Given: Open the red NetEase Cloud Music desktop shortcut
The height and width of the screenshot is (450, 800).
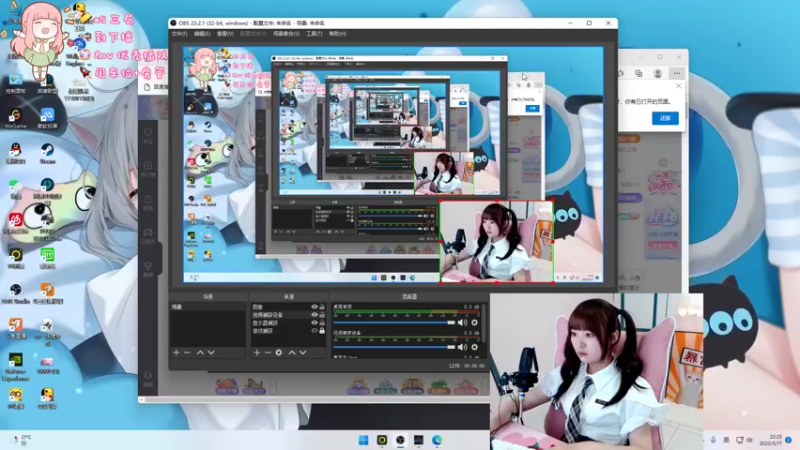Looking at the screenshot, I should click(15, 223).
